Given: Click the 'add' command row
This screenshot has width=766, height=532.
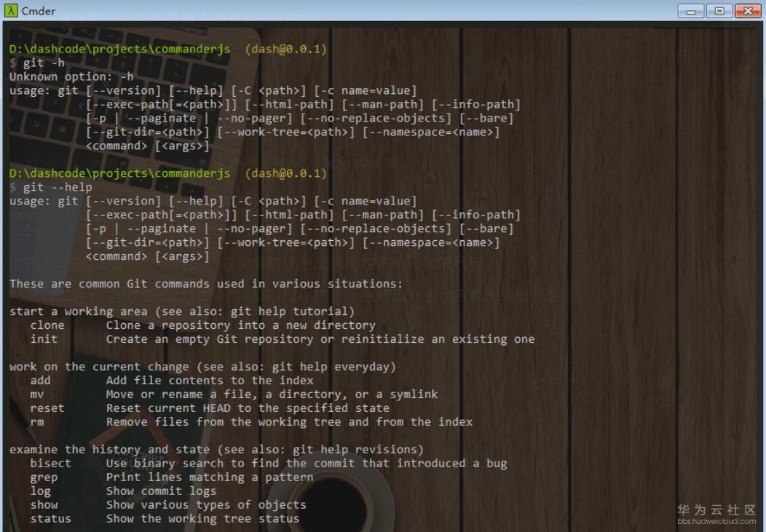Looking at the screenshot, I should point(172,381).
